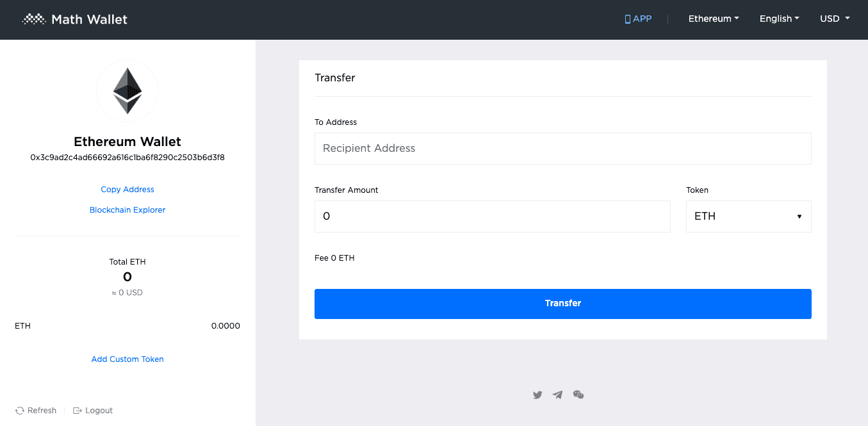Click the Transfer panel heading
868x426 pixels.
point(335,78)
